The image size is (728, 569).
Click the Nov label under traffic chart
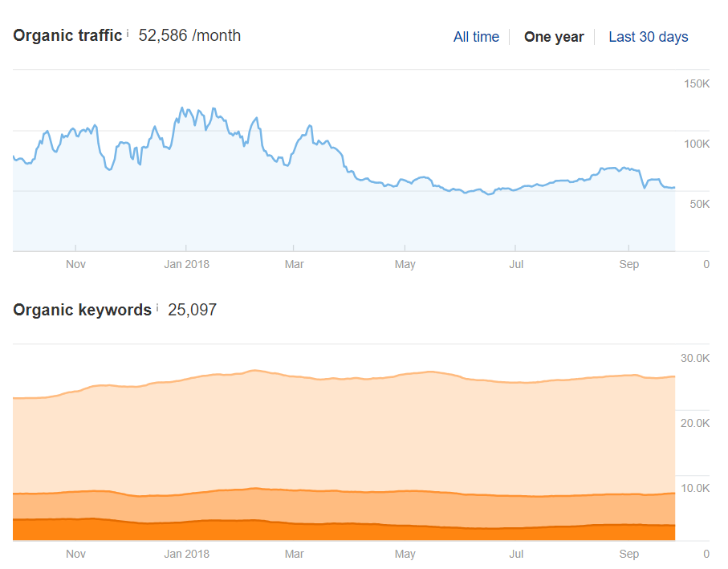pos(75,264)
